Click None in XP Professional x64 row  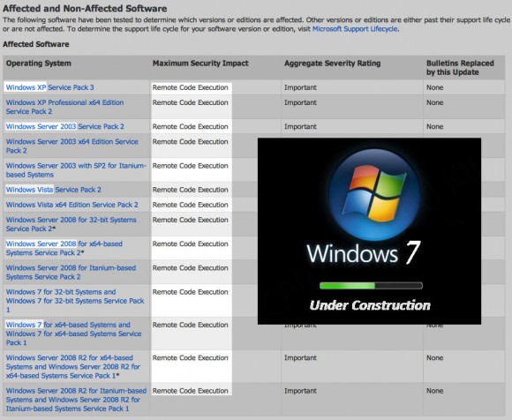pos(435,102)
